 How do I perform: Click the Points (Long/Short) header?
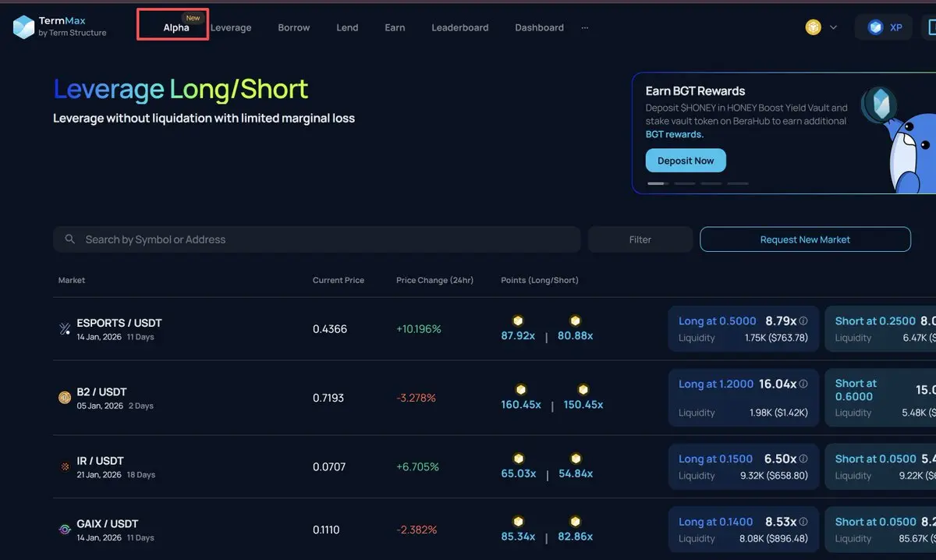coord(540,280)
